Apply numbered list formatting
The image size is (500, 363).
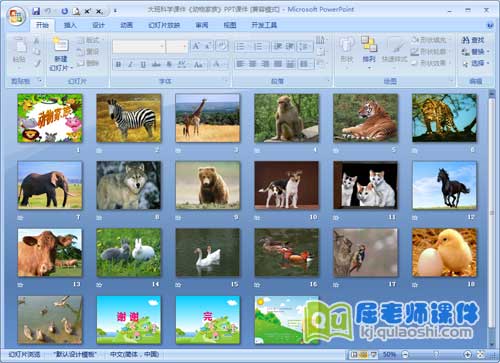click(259, 46)
